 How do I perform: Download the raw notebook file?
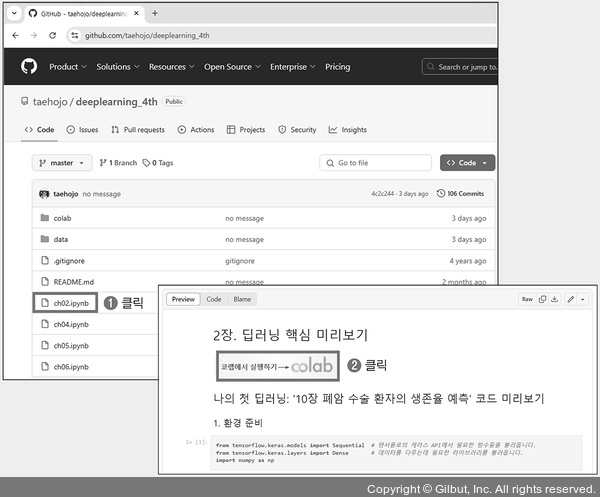tap(554, 299)
